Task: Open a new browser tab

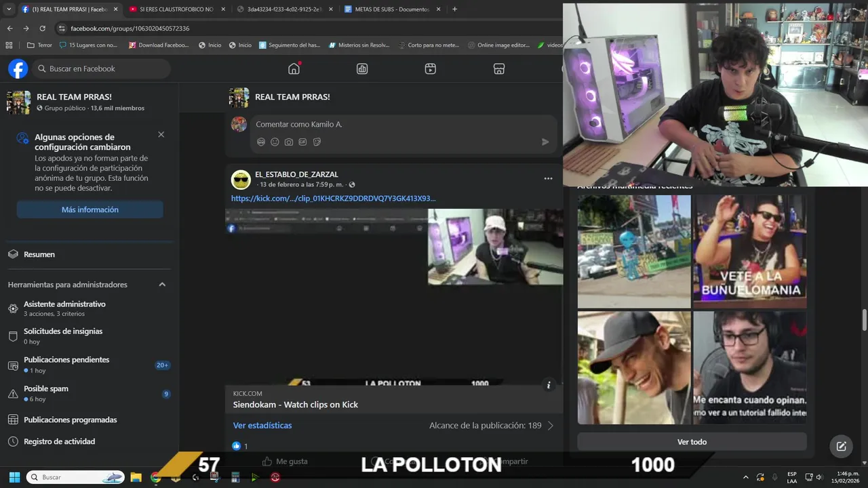Action: [454, 9]
